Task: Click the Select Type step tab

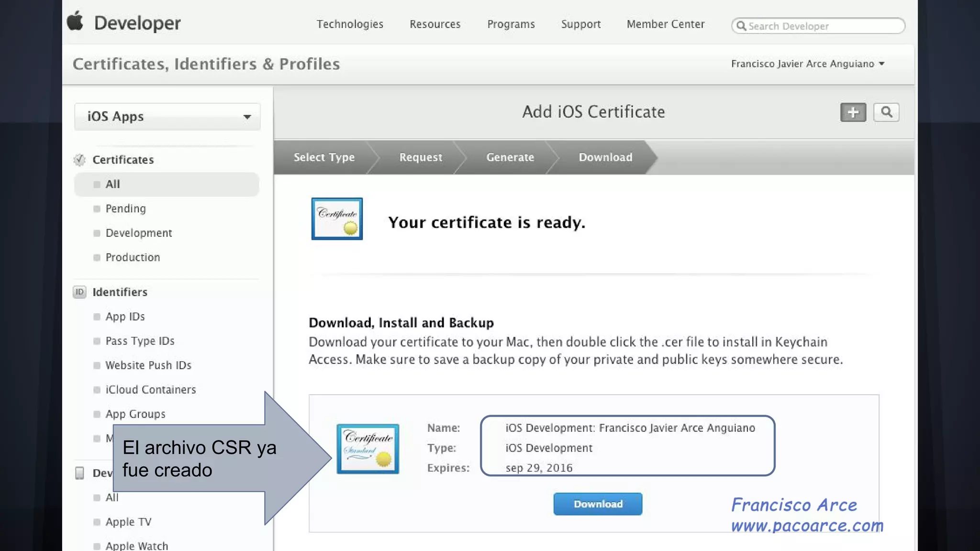Action: coord(324,157)
